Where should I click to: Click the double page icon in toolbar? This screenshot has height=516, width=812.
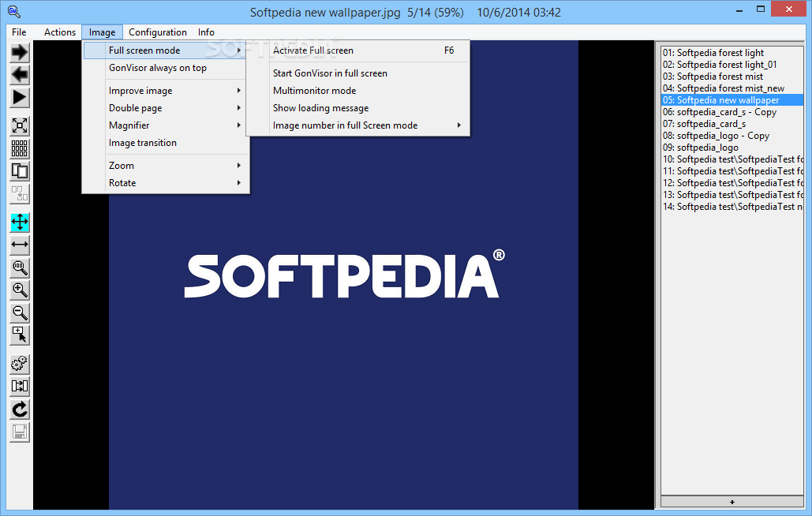tap(20, 171)
